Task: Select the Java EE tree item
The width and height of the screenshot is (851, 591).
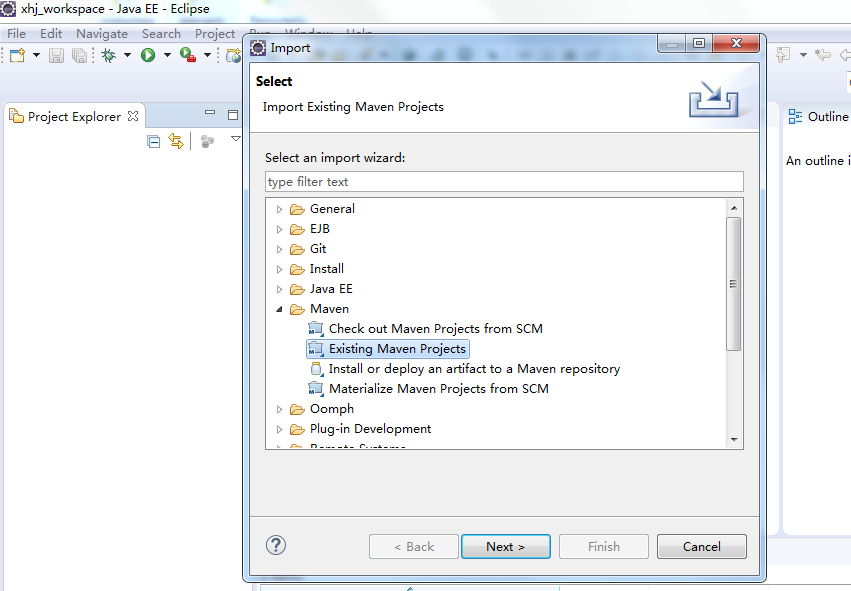Action: point(331,289)
